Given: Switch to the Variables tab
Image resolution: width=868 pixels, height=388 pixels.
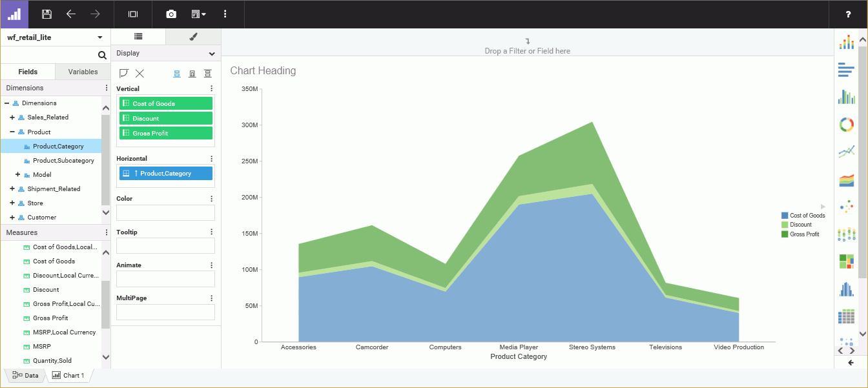Looking at the screenshot, I should [x=83, y=72].
